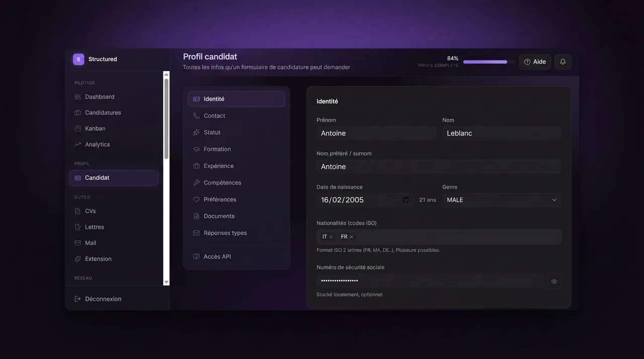The width and height of the screenshot is (644, 359).
Task: Open Analytics via the trend icon
Action: coord(77,144)
